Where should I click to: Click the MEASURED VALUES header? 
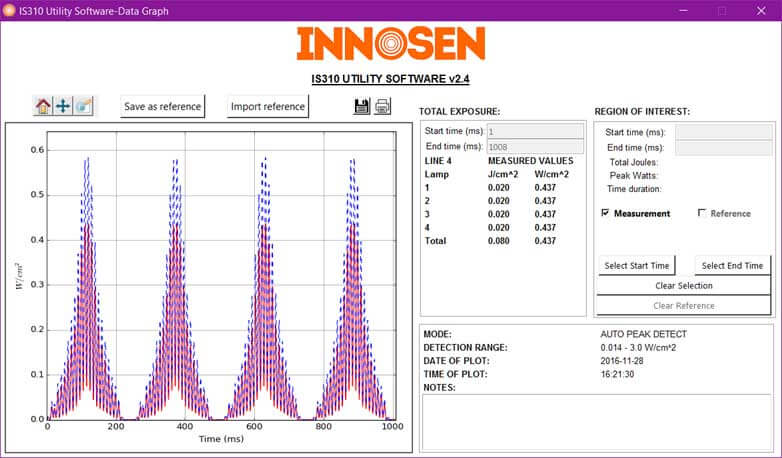point(531,161)
